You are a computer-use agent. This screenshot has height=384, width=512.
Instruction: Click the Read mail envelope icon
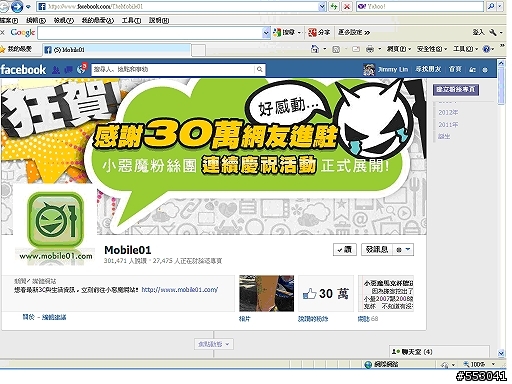[x=356, y=50]
